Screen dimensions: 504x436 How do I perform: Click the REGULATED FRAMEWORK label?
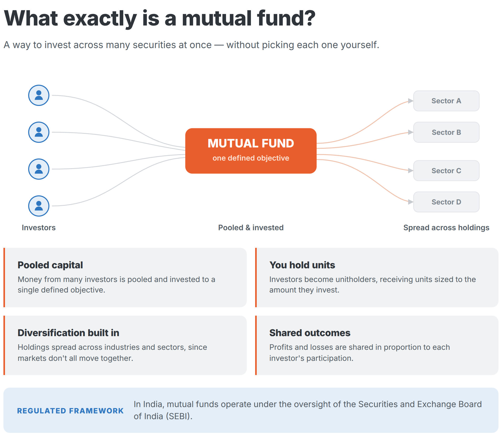coord(70,411)
